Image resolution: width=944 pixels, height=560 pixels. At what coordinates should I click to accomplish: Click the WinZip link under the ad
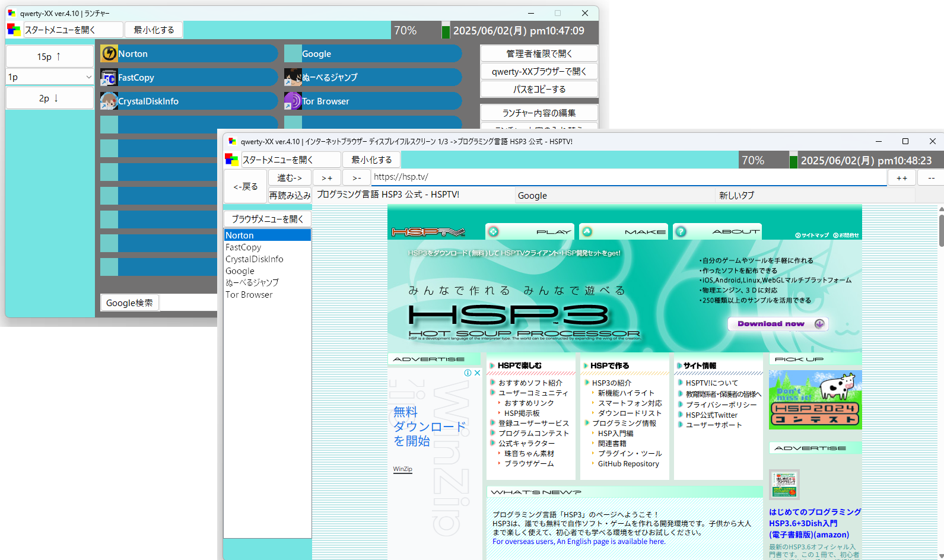coord(402,469)
